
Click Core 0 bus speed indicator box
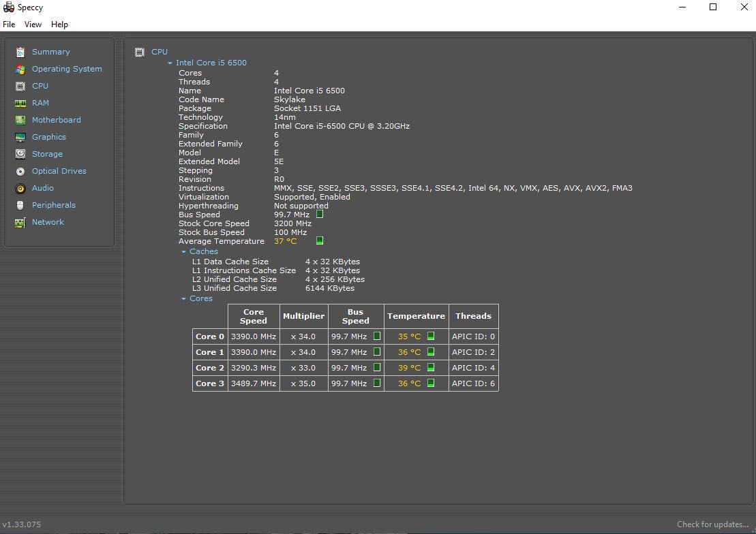point(377,336)
